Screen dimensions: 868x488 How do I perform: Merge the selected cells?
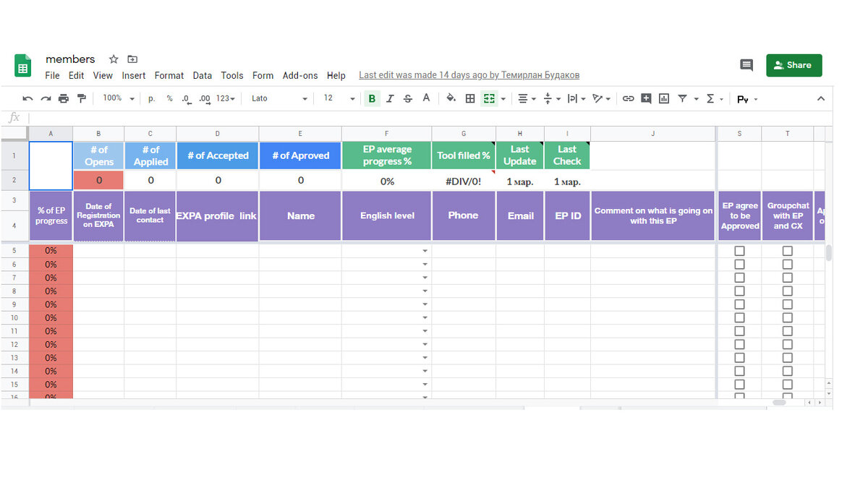[x=489, y=98]
